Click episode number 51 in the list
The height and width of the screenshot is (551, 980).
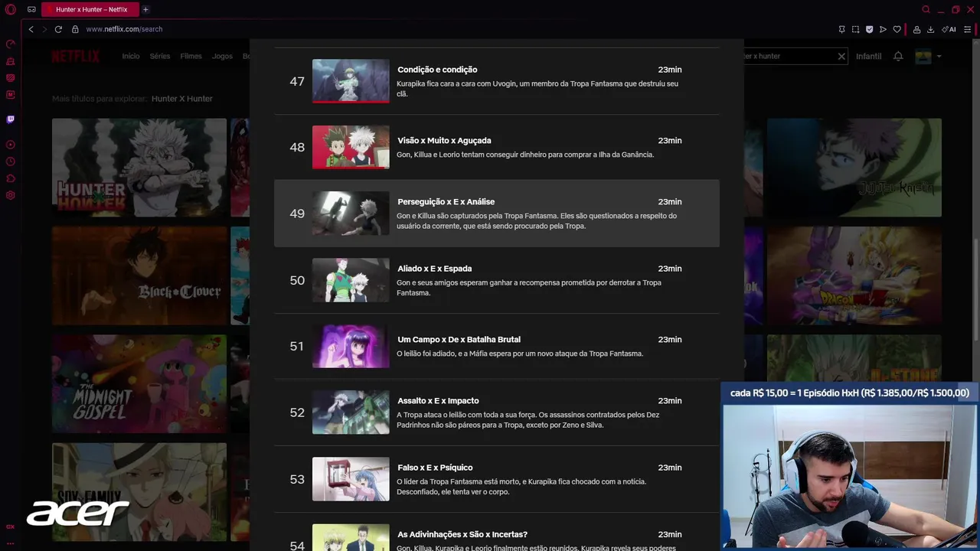[297, 346]
